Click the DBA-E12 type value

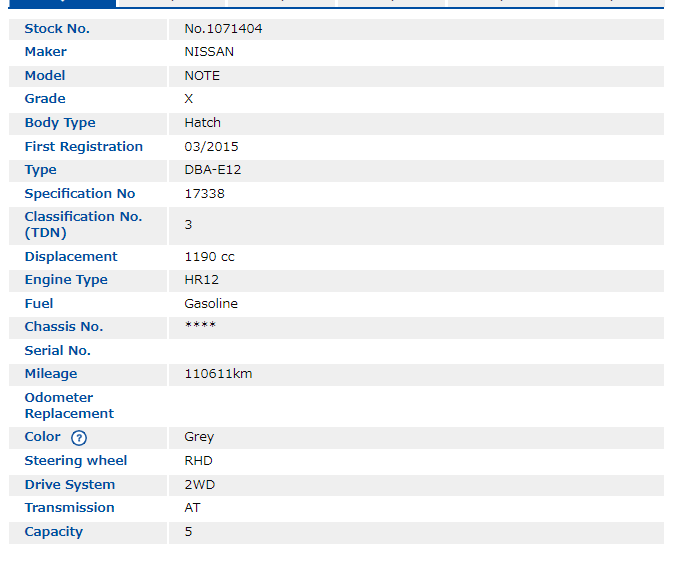(x=212, y=170)
